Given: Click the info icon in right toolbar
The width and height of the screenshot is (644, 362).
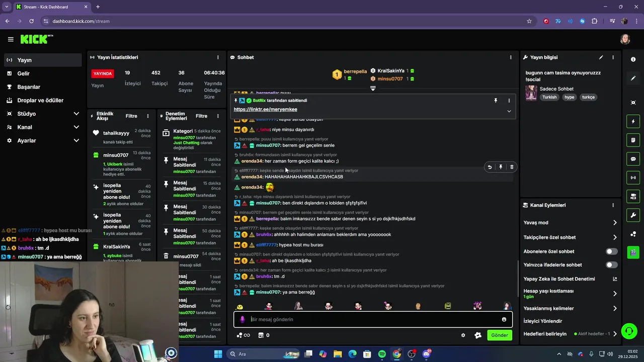Looking at the screenshot, I should [x=633, y=59].
